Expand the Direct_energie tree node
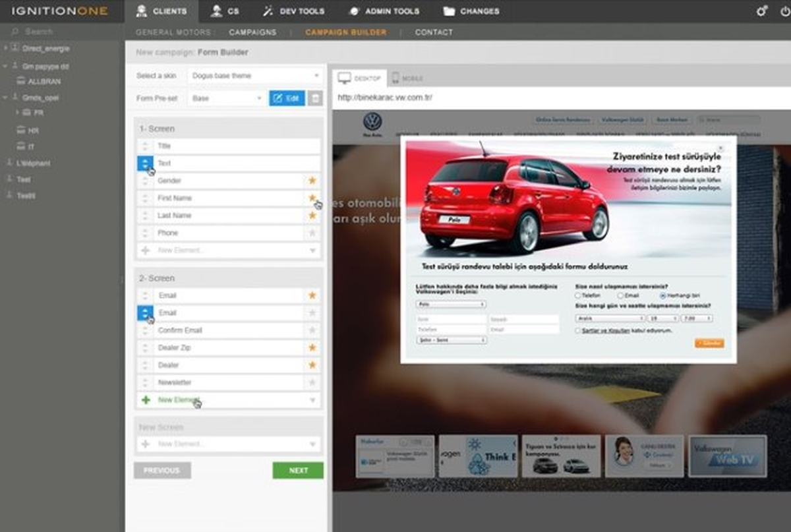 coord(6,49)
